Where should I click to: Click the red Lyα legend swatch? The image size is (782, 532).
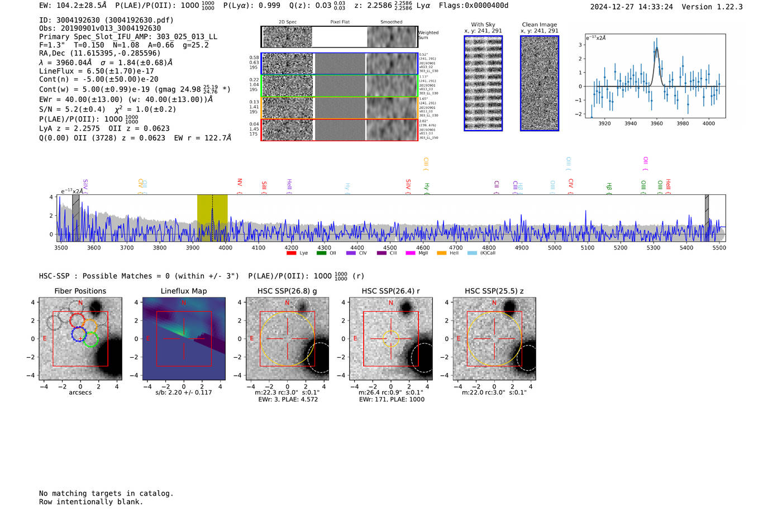point(291,253)
